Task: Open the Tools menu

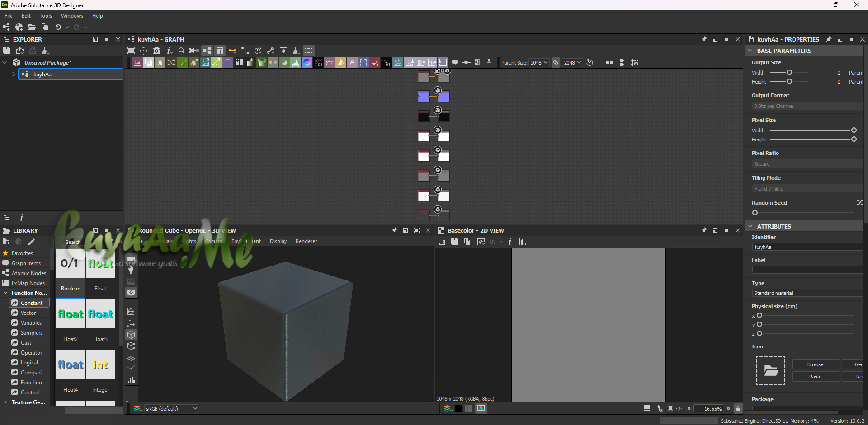Action: (46, 16)
